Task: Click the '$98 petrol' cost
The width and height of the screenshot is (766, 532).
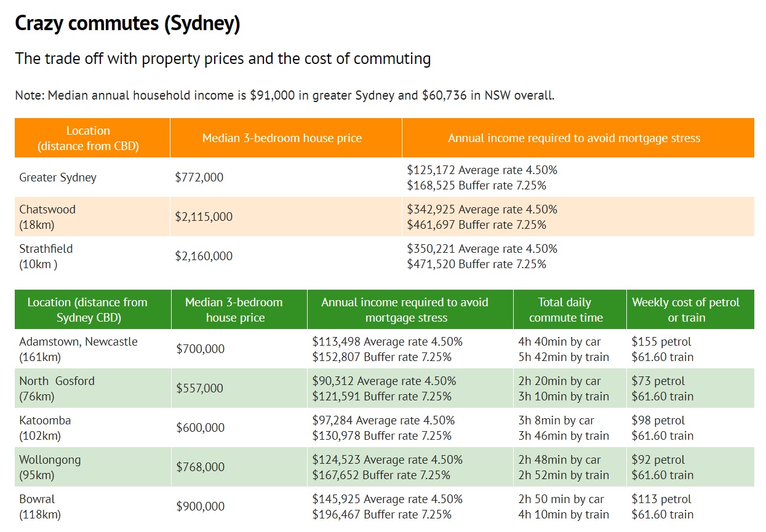Action: coord(658,421)
